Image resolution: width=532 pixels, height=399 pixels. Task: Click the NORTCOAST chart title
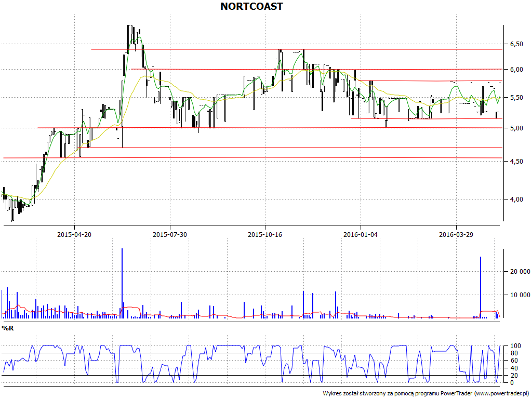251,6
